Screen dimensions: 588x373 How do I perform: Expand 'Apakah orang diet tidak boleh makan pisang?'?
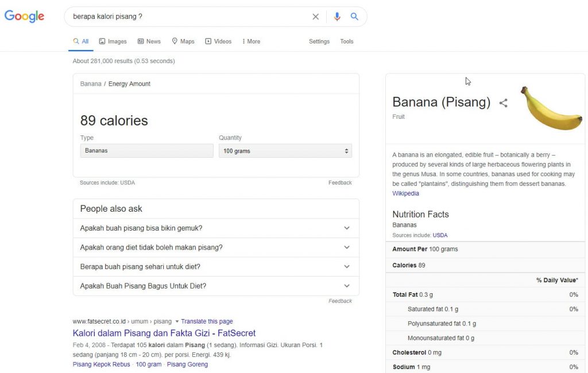(216, 247)
